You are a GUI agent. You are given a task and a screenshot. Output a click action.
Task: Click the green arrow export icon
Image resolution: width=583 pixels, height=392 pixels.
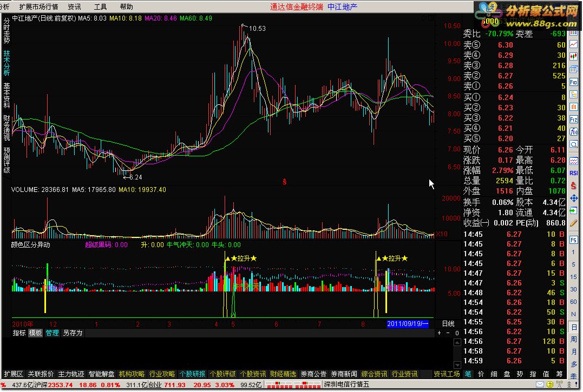coord(574,210)
